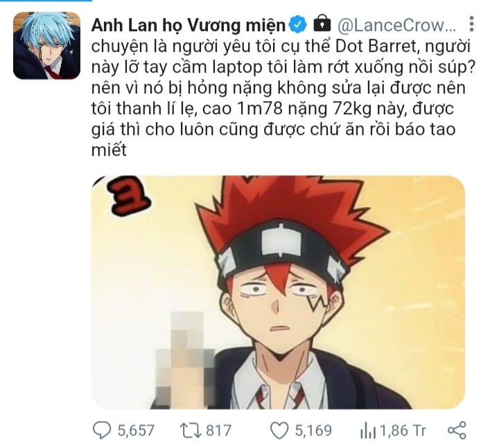Open the three-dot more options menu
The height and width of the screenshot is (448, 499).
tap(472, 24)
